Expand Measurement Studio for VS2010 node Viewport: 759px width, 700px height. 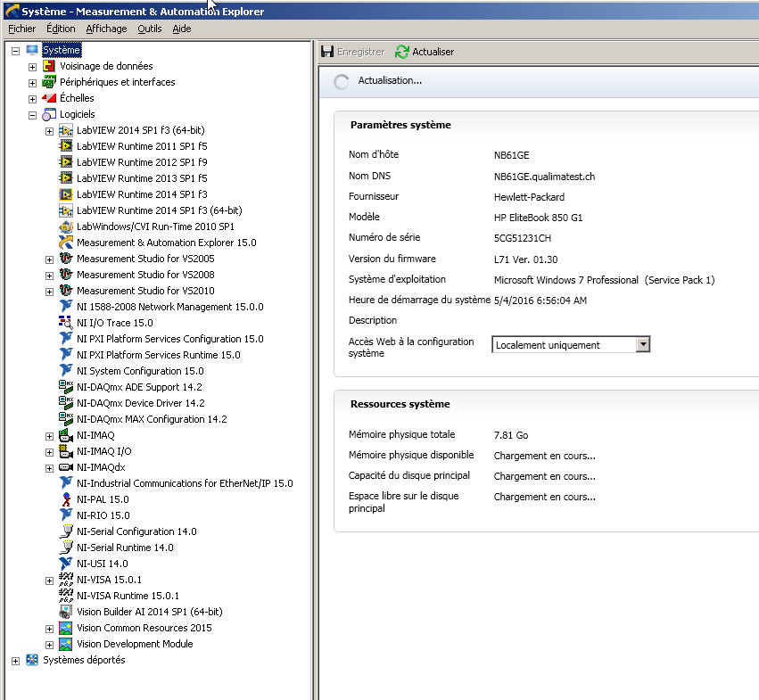tap(49, 292)
